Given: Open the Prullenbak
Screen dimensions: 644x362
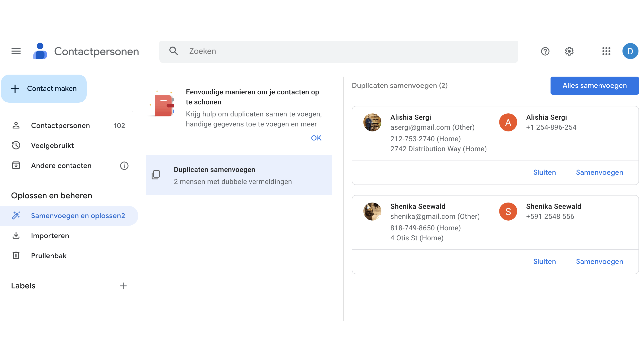Looking at the screenshot, I should (x=49, y=256).
